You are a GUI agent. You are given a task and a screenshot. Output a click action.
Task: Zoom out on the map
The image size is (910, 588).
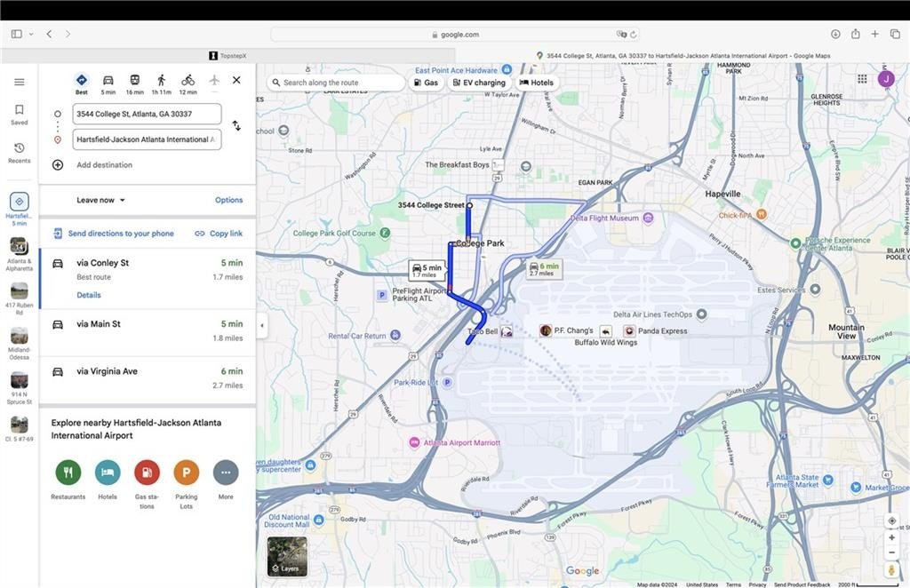[892, 552]
